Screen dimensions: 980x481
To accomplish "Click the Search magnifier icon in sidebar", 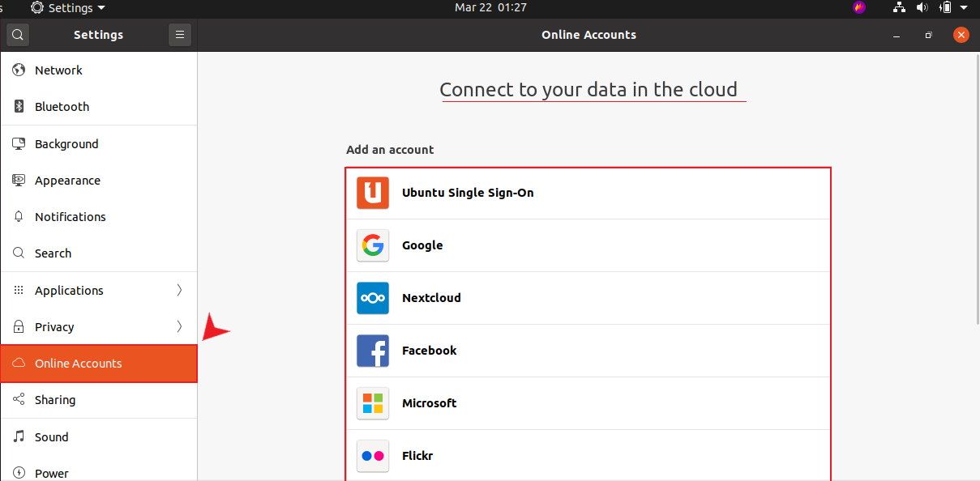I will click(19, 253).
